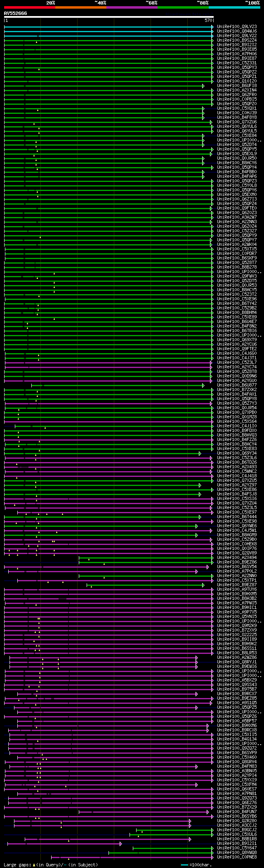Open the UniRef100_C0HJ39 hit
The height and width of the screenshot is (868, 264).
click(237, 113)
